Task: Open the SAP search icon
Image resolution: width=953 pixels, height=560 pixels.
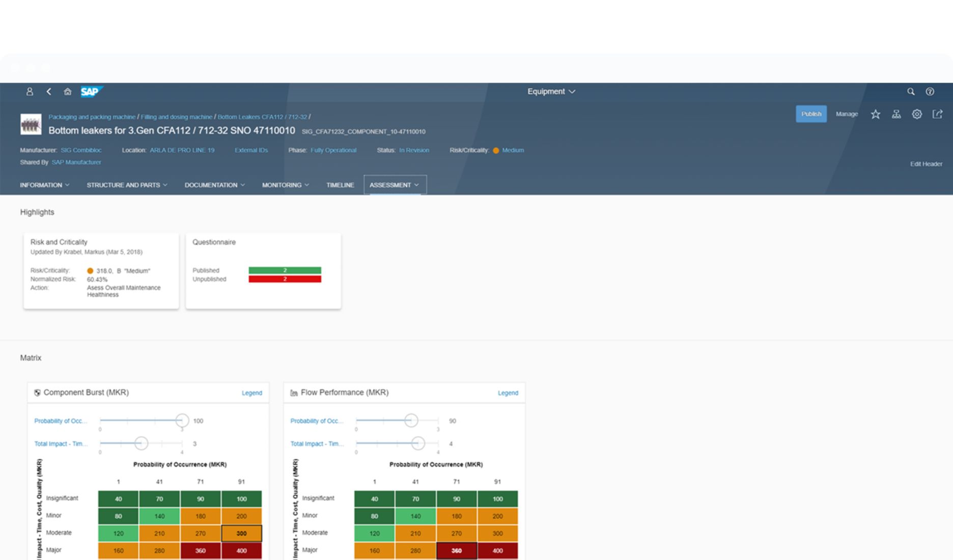Action: pos(911,92)
